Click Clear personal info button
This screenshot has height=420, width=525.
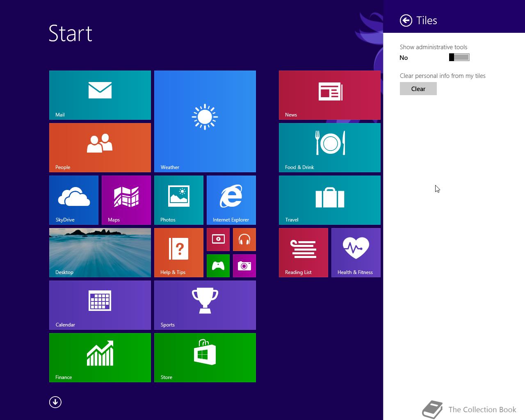click(x=418, y=89)
